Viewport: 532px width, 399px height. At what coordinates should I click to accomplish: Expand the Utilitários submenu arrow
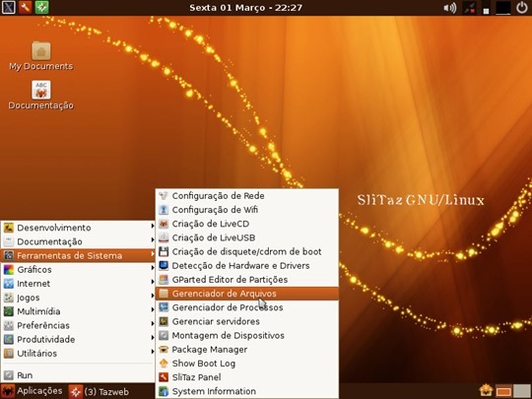coord(153,351)
